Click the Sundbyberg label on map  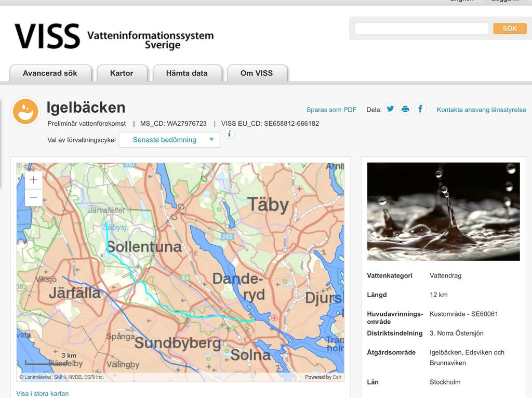point(178,343)
